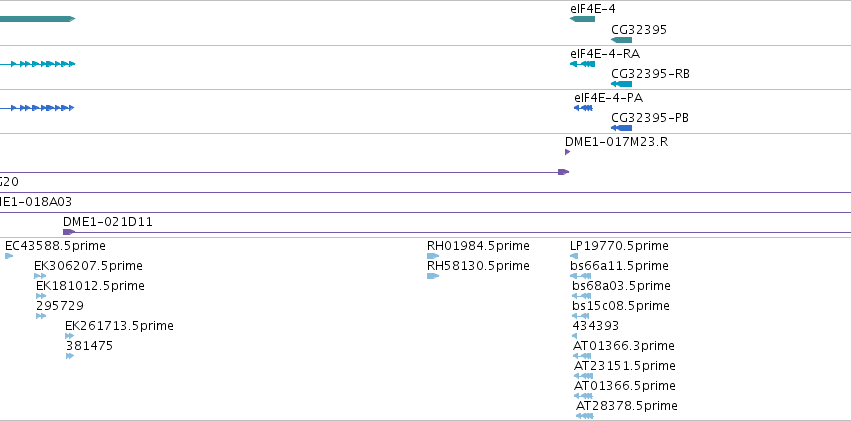The image size is (851, 421).
Task: Select the CG32395 gene glyph
Action: coord(621,40)
